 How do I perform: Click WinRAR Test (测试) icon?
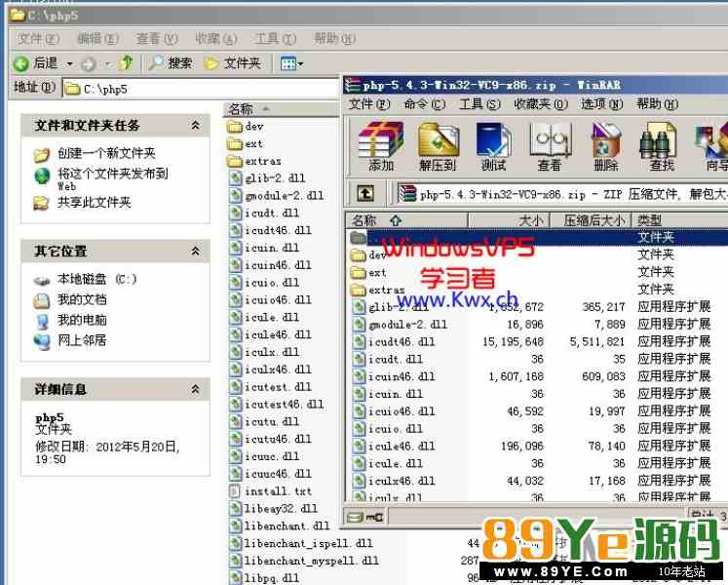(493, 146)
